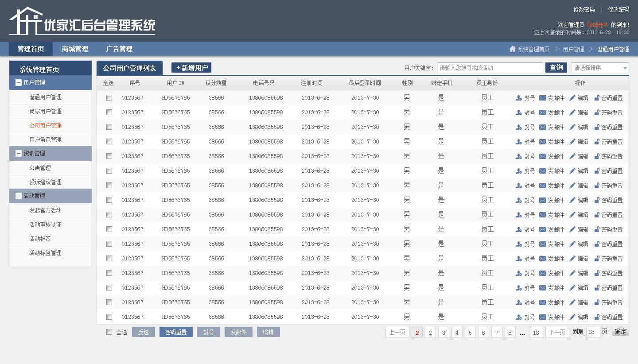Open 活动推荐 in the sidebar

[x=40, y=239]
